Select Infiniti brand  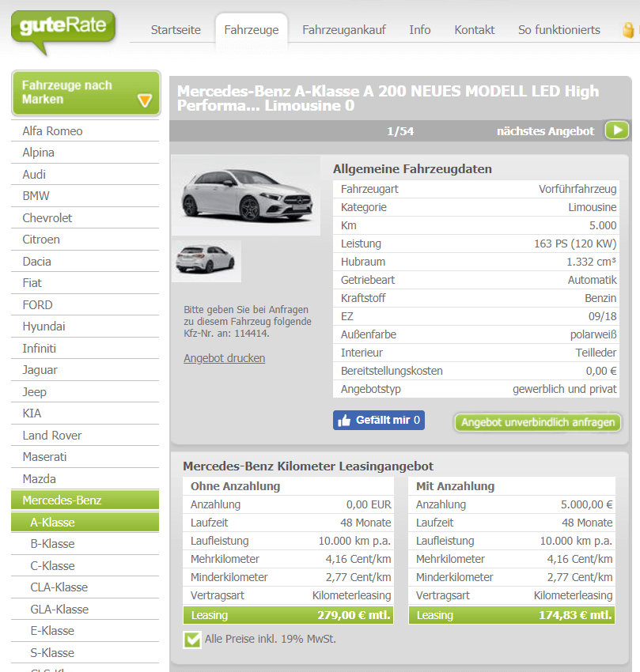coord(85,349)
